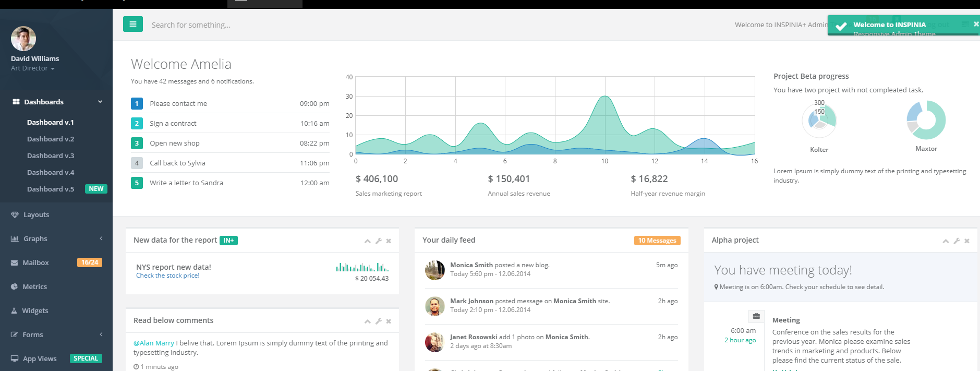
Task: Click the green hamburger menu button
Action: [133, 24]
